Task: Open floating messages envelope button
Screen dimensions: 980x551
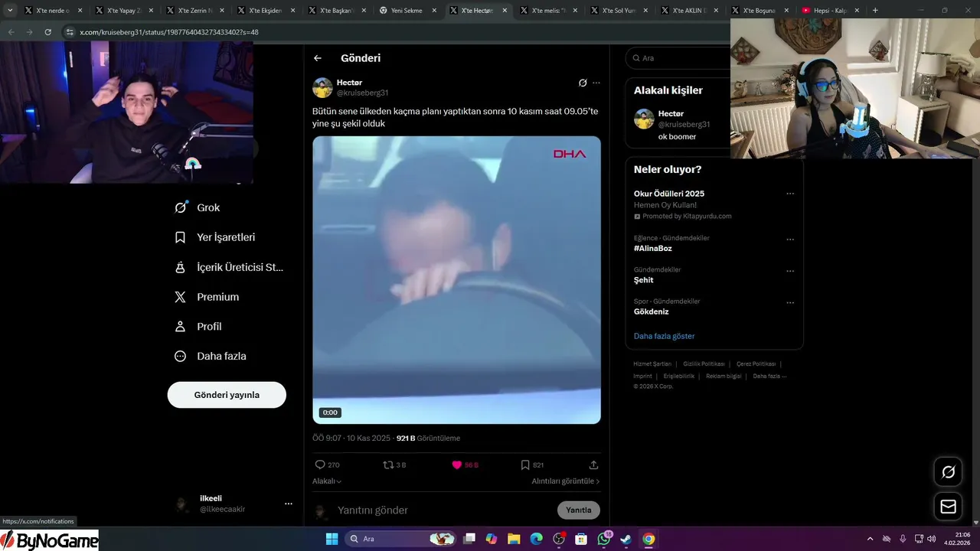Action: 948,507
